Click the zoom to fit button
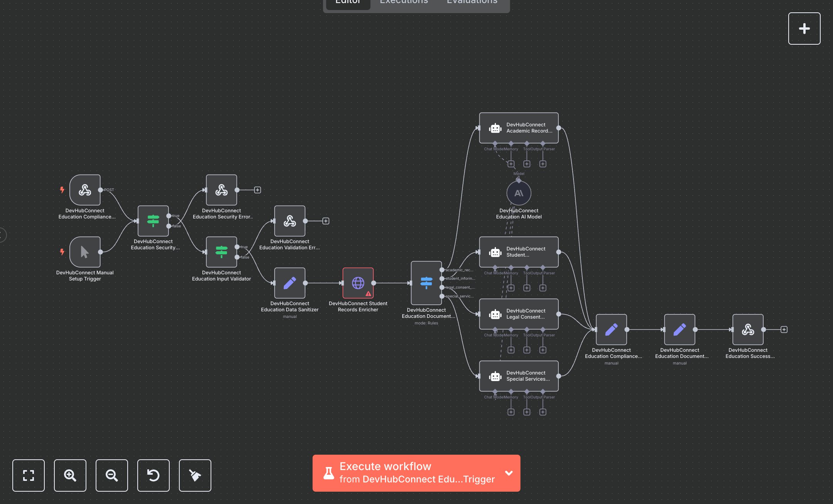The width and height of the screenshot is (833, 504). coord(28,475)
